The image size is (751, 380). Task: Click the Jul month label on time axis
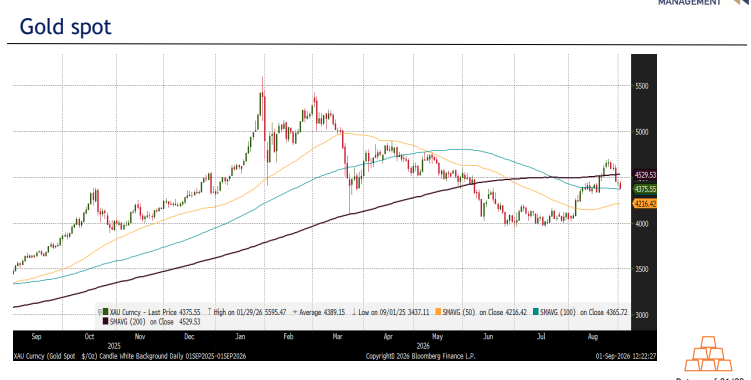[541, 336]
